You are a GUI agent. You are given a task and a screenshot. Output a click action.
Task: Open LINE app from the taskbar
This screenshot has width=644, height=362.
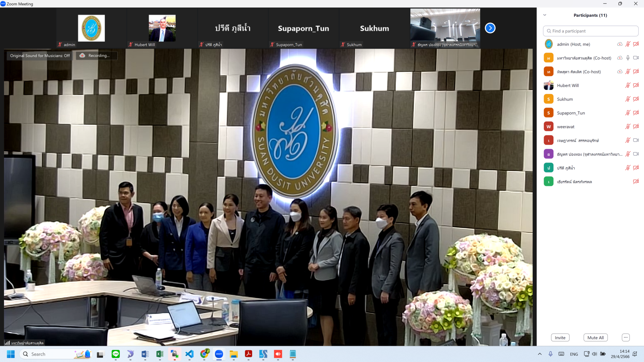coord(115,354)
